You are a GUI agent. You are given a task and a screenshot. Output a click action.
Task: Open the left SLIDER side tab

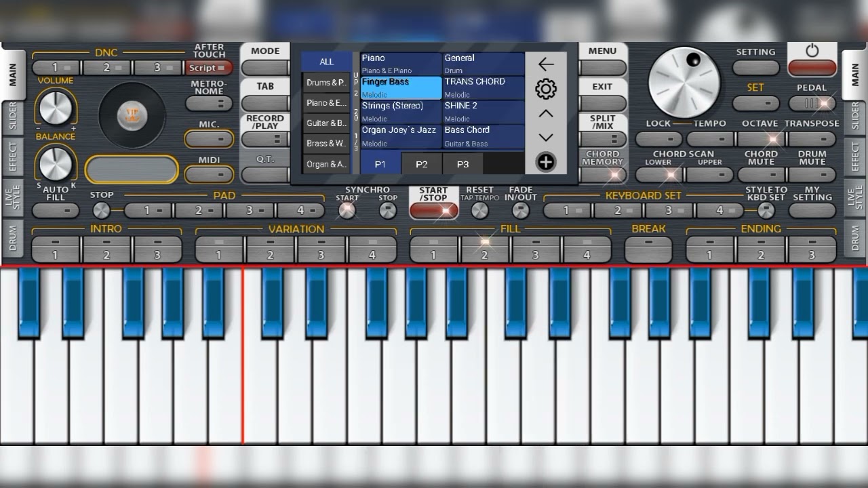[x=12, y=115]
